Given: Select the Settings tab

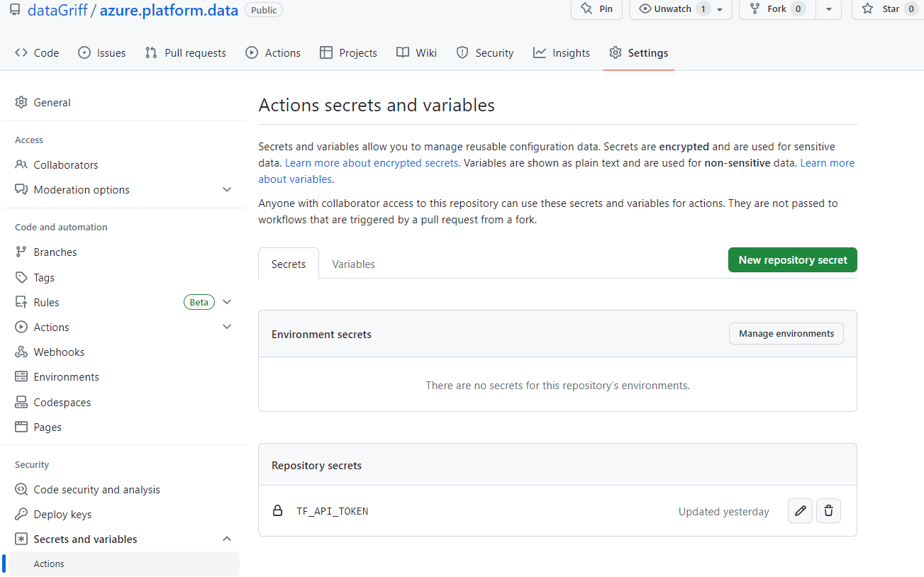Looking at the screenshot, I should pyautogui.click(x=639, y=52).
